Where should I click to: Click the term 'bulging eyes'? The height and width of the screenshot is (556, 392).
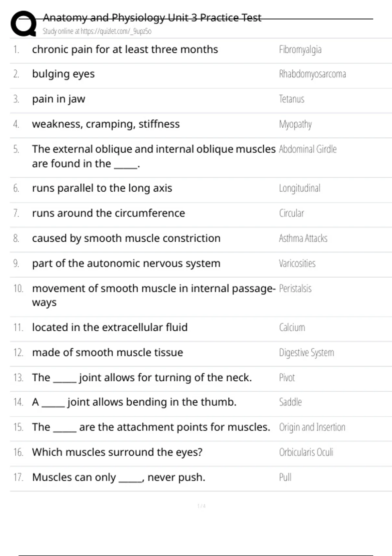click(x=63, y=74)
